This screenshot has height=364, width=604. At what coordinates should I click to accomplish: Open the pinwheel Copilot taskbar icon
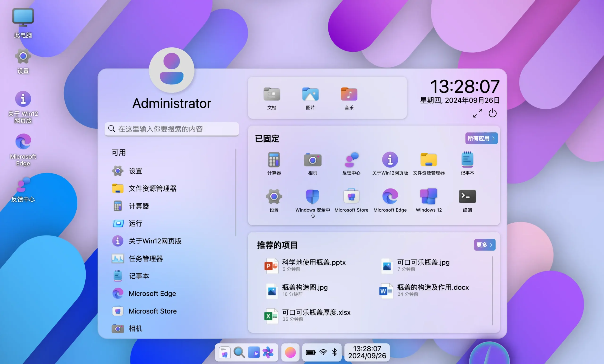[268, 353]
